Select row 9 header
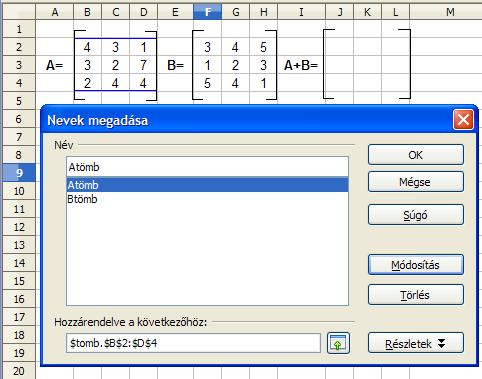The image size is (482, 379). (19, 173)
